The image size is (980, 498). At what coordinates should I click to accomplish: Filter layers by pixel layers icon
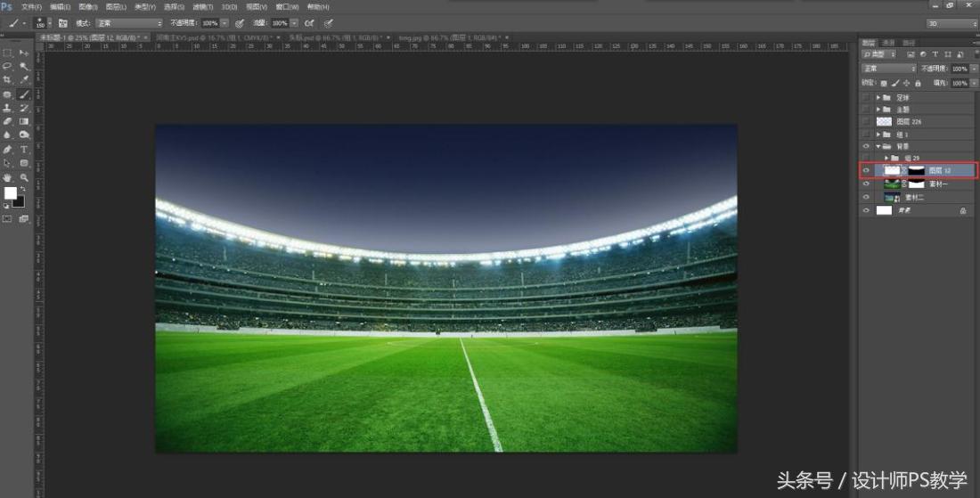pyautogui.click(x=911, y=55)
